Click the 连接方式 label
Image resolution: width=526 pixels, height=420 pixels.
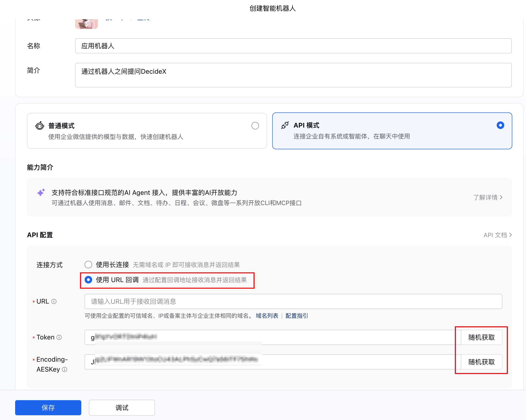pos(50,265)
